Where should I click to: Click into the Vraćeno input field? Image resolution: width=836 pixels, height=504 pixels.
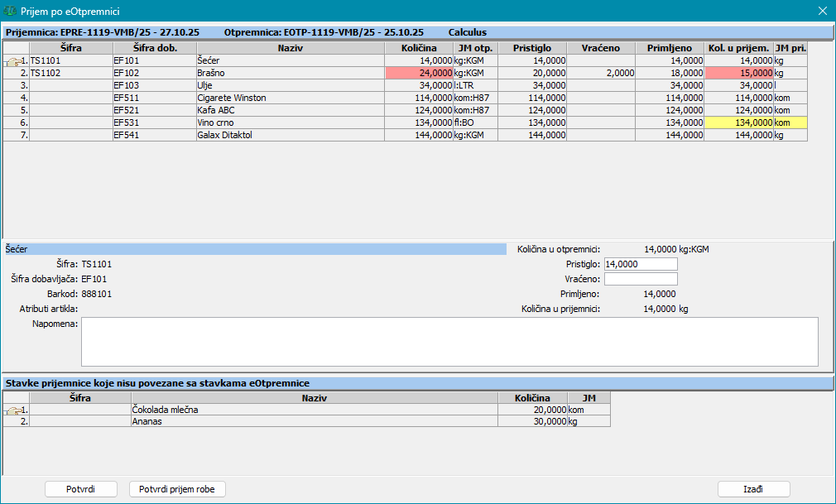641,279
